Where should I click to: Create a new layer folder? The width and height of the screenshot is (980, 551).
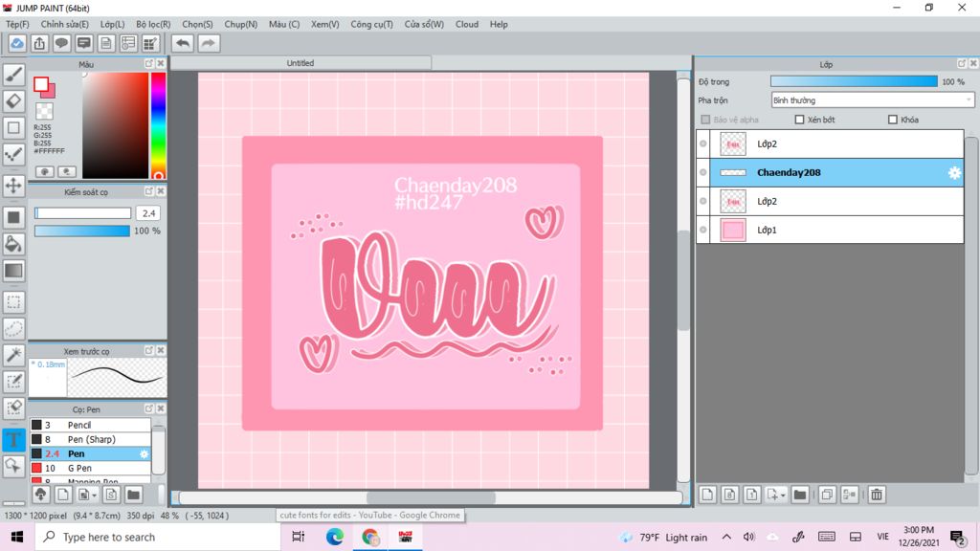pos(799,495)
